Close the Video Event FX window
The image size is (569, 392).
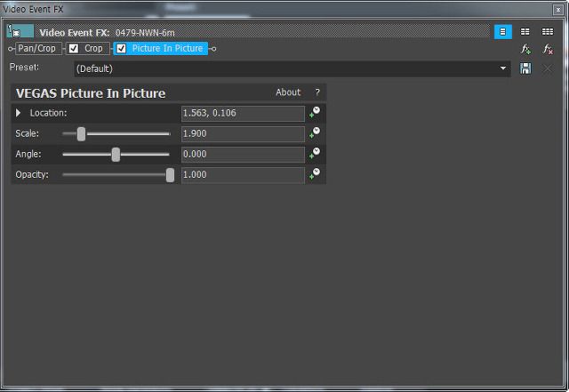(x=558, y=10)
